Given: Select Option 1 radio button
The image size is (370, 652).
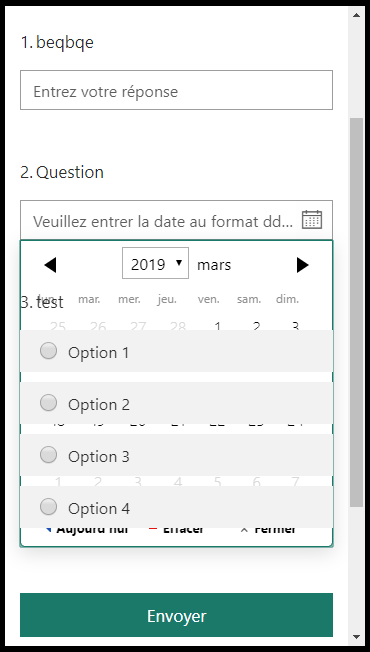Looking at the screenshot, I should (49, 351).
